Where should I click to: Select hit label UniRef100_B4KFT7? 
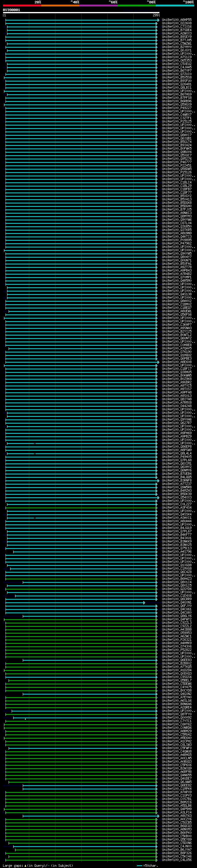[177, 535]
